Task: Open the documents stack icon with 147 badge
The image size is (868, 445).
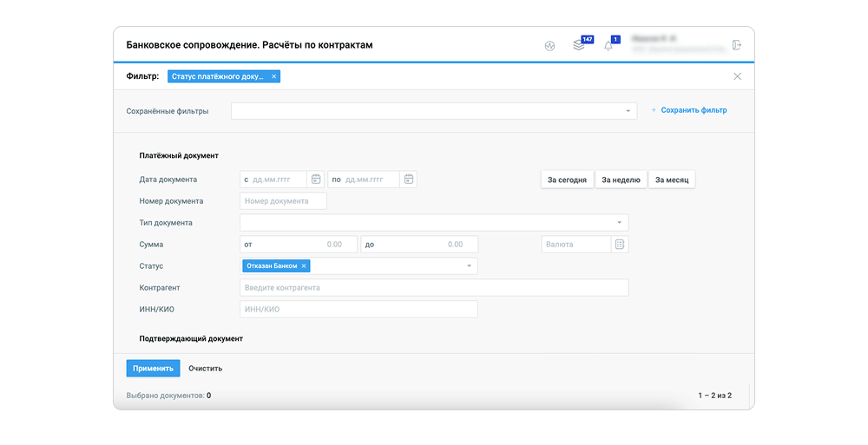Action: (x=579, y=45)
